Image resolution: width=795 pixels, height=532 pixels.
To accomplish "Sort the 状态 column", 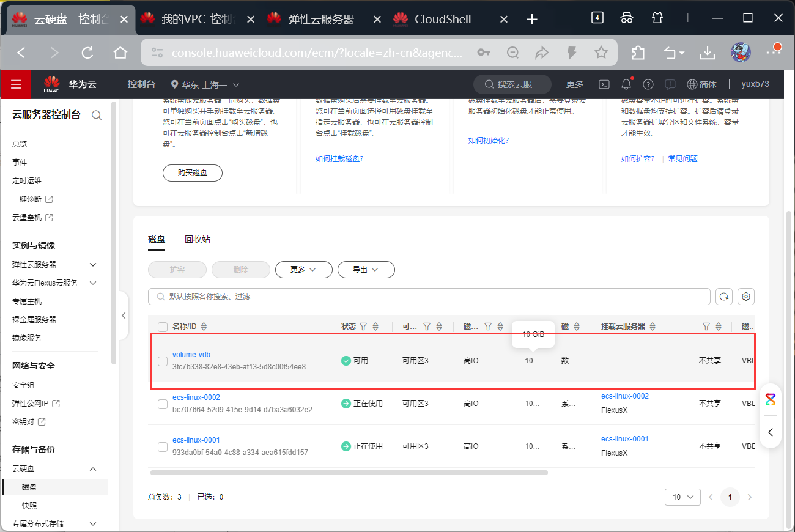I will click(375, 327).
